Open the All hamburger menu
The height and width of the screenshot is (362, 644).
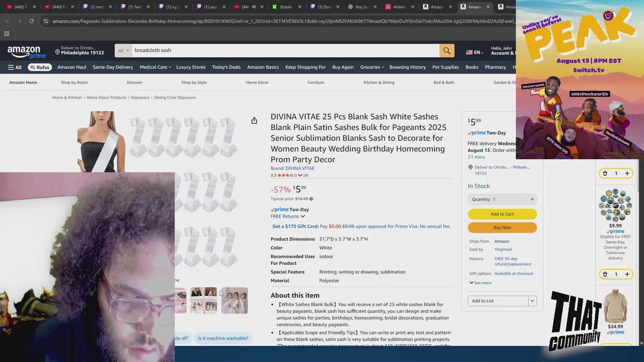(15, 67)
